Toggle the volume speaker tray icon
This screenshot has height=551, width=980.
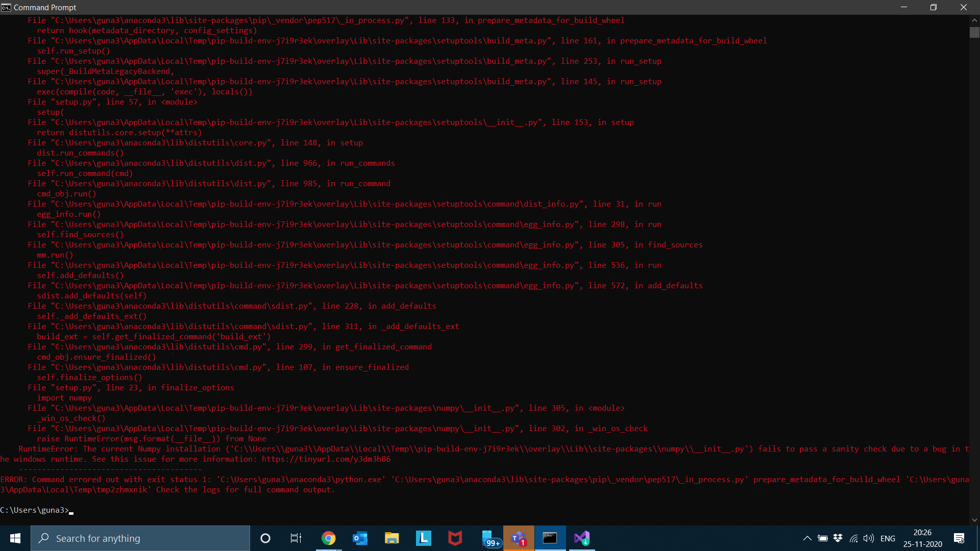(868, 538)
